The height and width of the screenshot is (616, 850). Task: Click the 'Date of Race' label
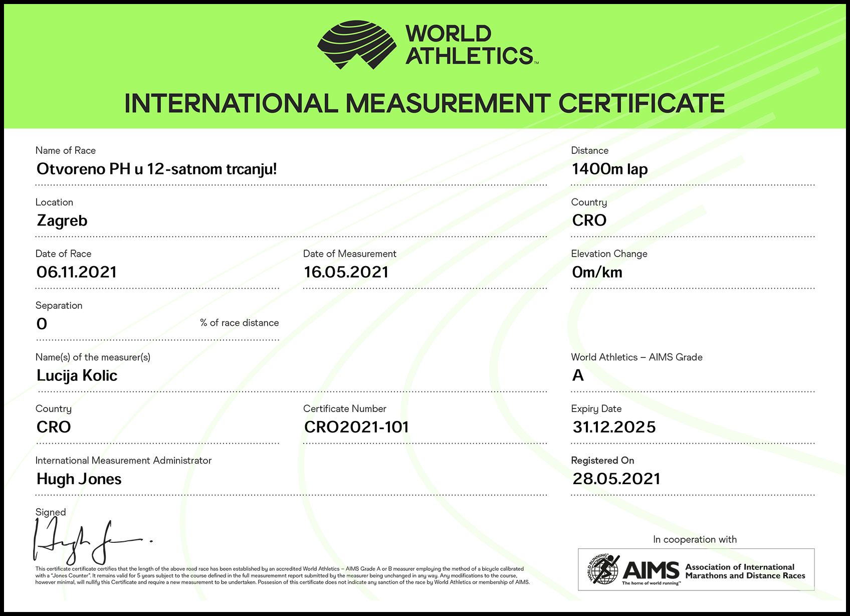(63, 254)
